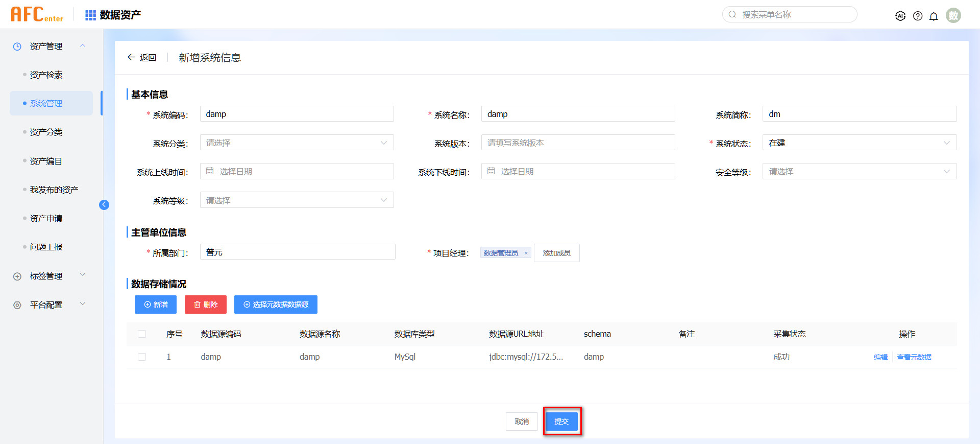
Task: Click the red 删除 delete button
Action: coord(206,305)
